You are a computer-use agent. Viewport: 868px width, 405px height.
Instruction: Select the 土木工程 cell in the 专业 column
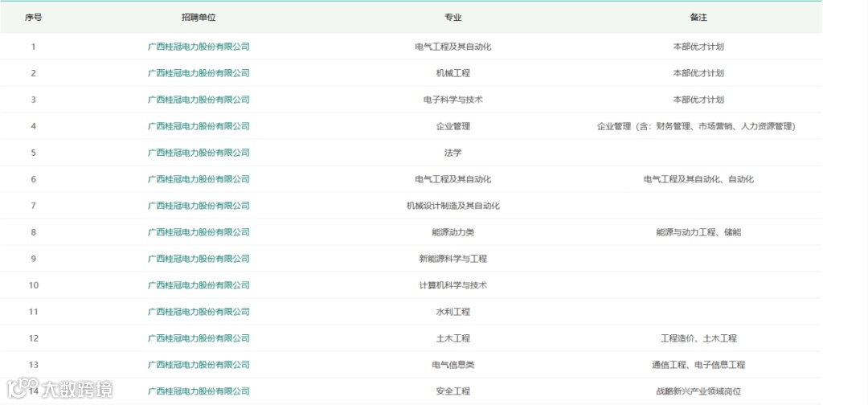[452, 338]
